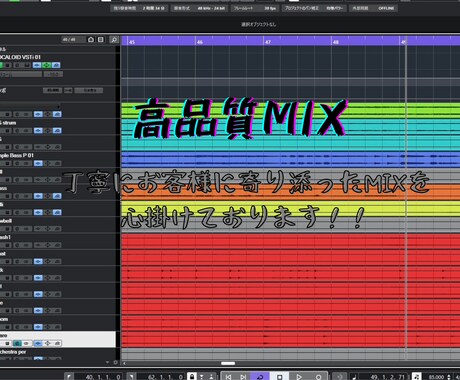Select the blue bass clip in the arrangement
Screen dimensions: 460x380
click(x=290, y=159)
